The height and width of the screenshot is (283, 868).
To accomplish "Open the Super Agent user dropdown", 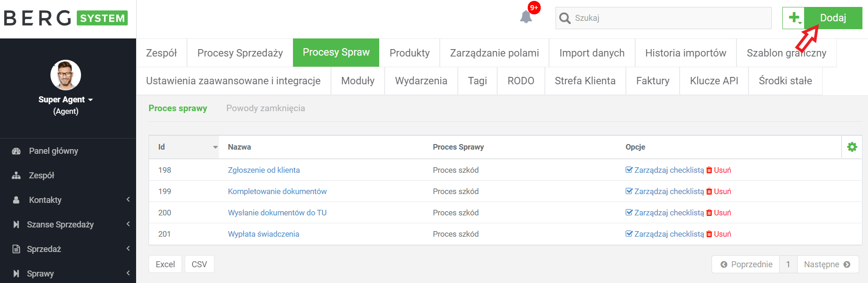I will 66,100.
